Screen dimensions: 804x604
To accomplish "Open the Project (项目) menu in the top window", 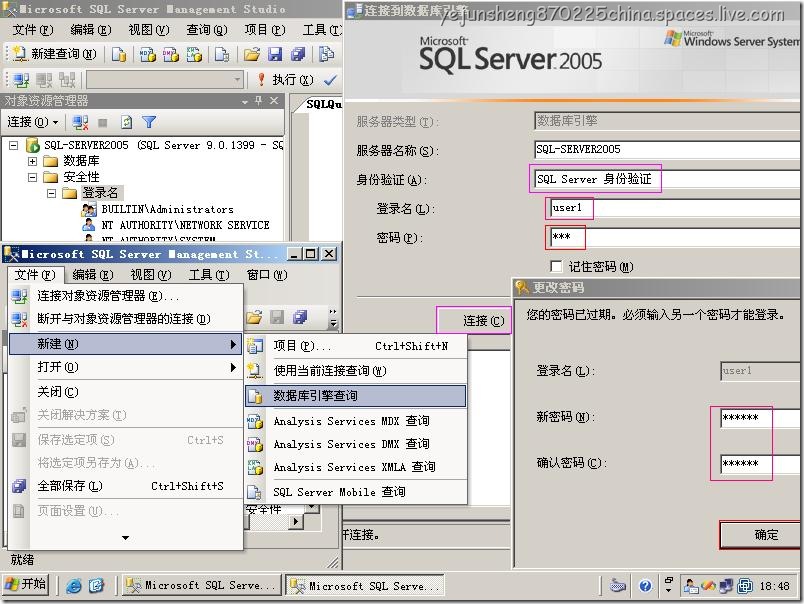I will [265, 30].
